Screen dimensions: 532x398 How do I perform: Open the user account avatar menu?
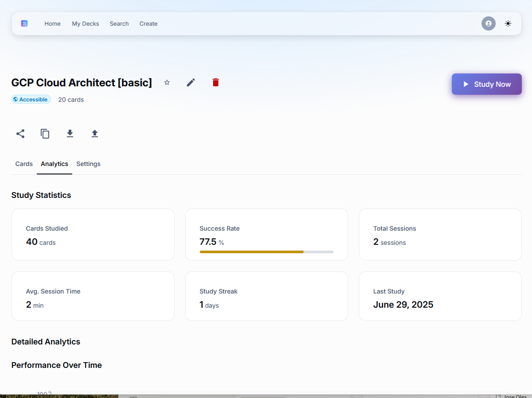click(x=489, y=23)
